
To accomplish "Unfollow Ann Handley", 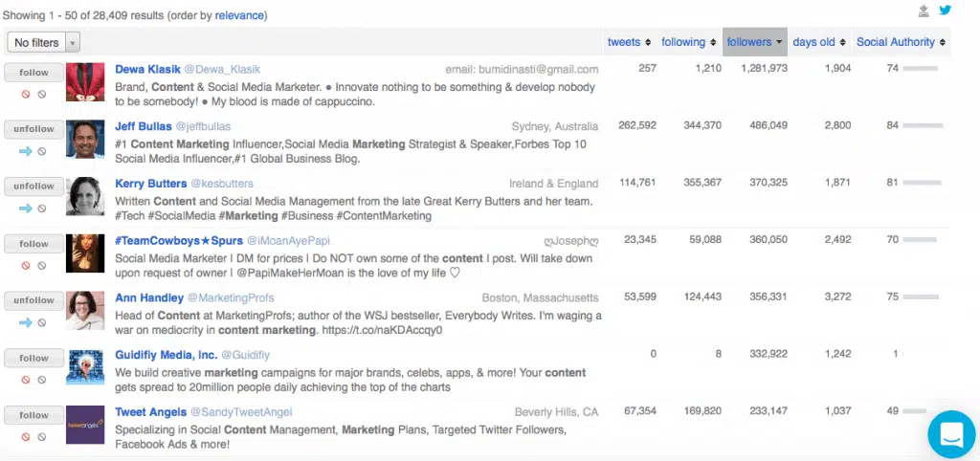I will pyautogui.click(x=33, y=300).
